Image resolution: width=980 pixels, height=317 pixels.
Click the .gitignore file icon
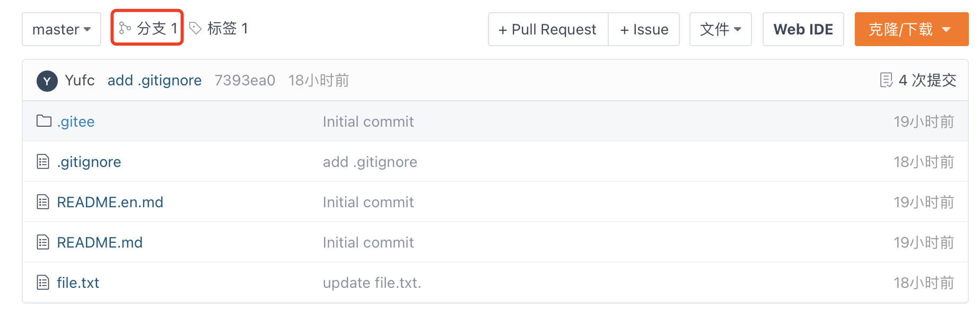click(43, 161)
